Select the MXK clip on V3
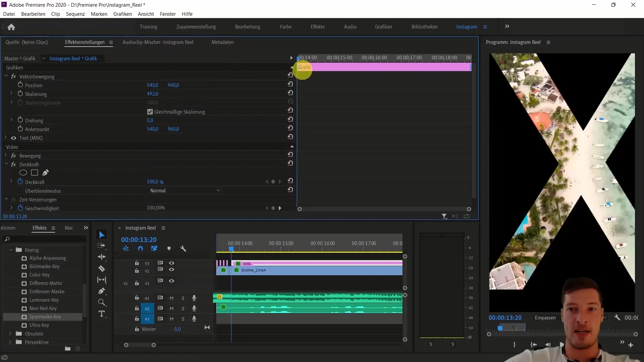 coord(317,263)
